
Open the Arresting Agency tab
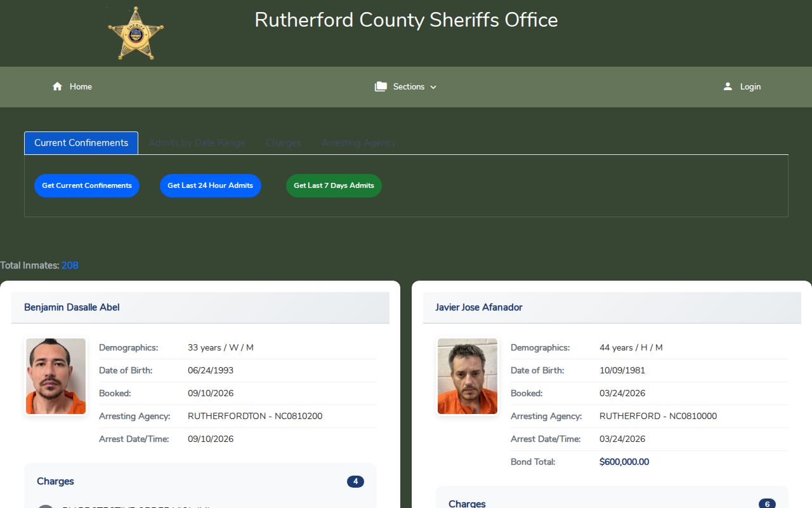358,143
